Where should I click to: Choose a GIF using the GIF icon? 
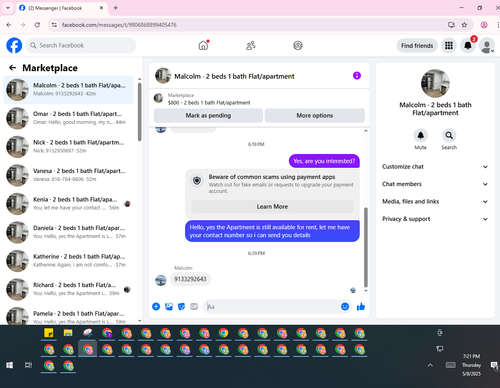click(x=194, y=306)
